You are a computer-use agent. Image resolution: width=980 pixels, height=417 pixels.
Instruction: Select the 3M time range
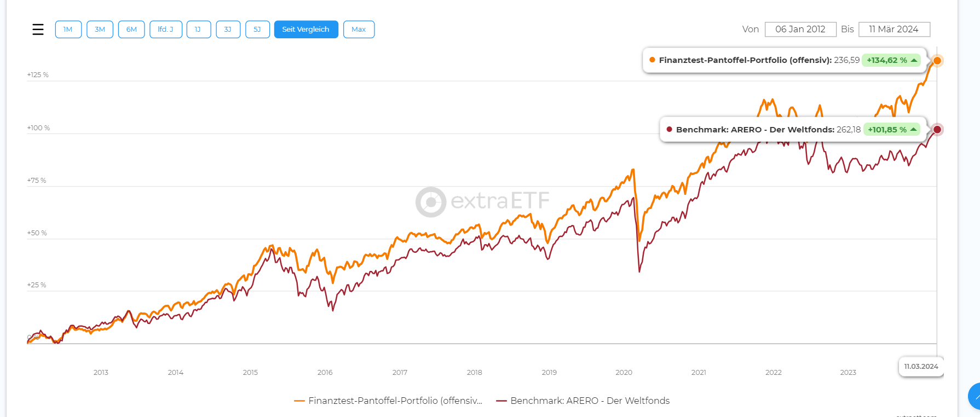click(x=100, y=30)
